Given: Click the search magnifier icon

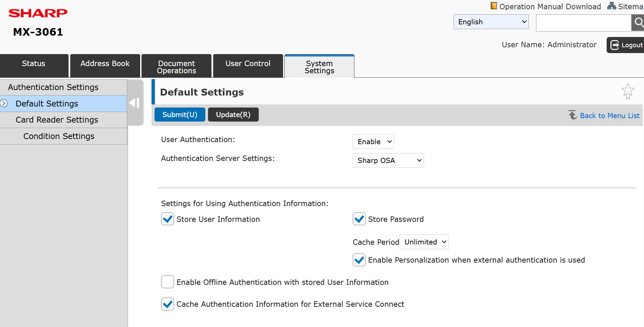Looking at the screenshot, I should pos(638,23).
